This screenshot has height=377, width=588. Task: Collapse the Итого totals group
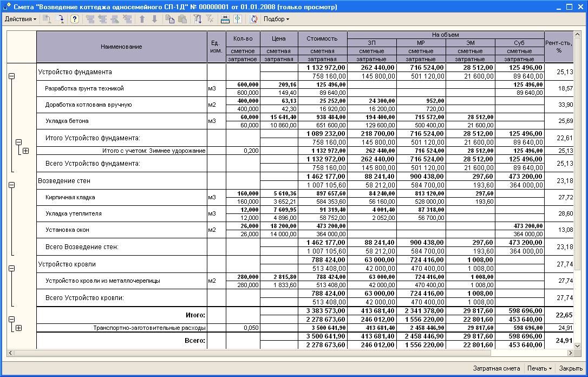(11, 319)
